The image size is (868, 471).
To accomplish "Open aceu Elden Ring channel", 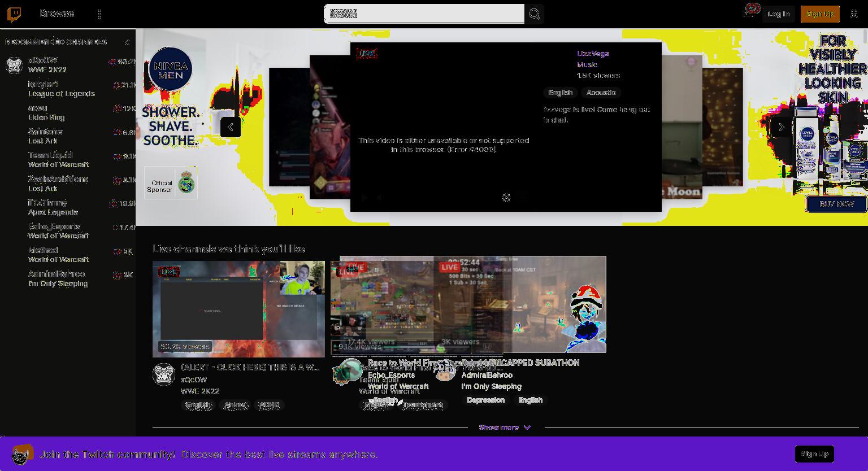I will point(68,112).
